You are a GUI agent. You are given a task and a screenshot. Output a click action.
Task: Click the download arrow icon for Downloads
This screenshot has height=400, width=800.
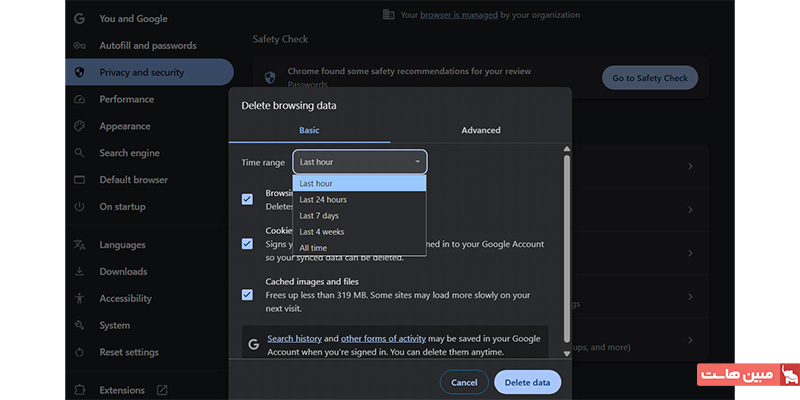79,271
